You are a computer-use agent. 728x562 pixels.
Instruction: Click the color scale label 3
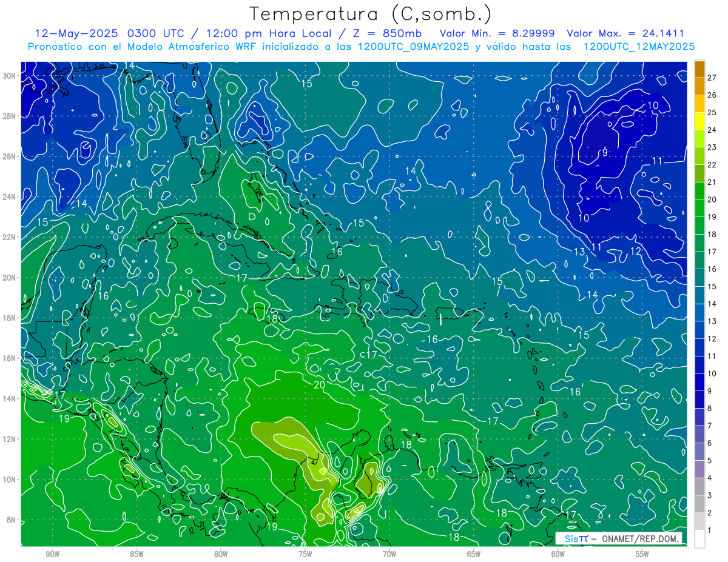(x=710, y=496)
